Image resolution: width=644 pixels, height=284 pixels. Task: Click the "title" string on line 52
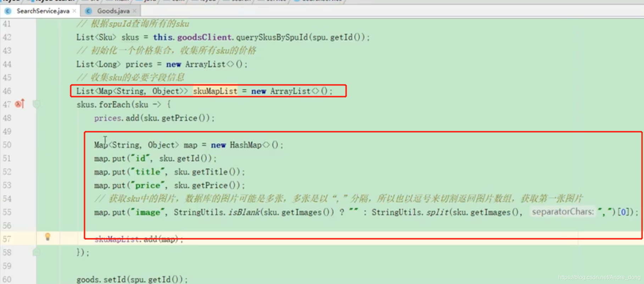pyautogui.click(x=148, y=172)
